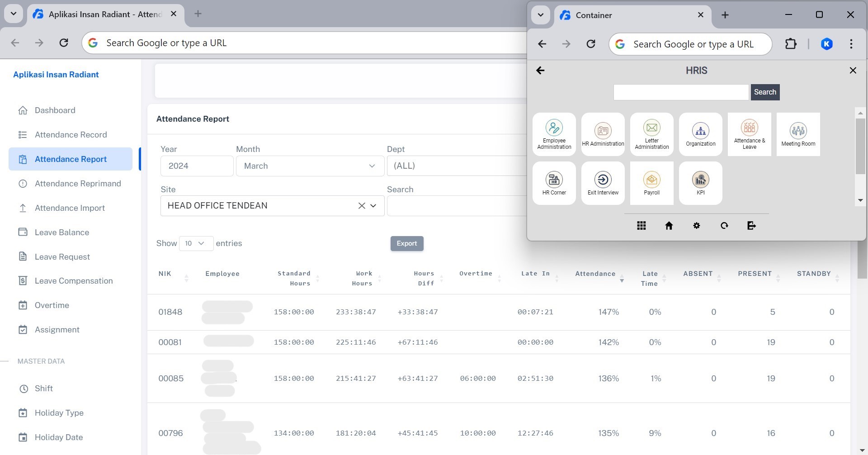Viewport: 868px width, 455px height.
Task: Open the Payroll module icon
Action: pos(651,183)
